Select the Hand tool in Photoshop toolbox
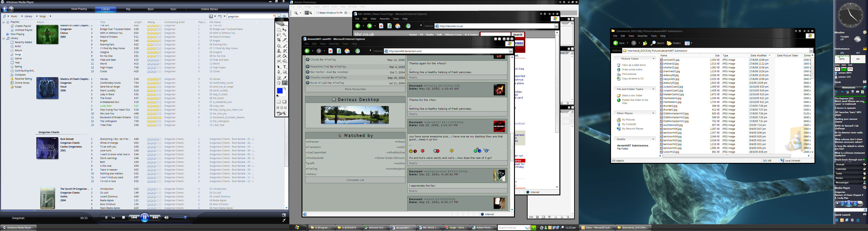The image size is (868, 231). (279, 82)
